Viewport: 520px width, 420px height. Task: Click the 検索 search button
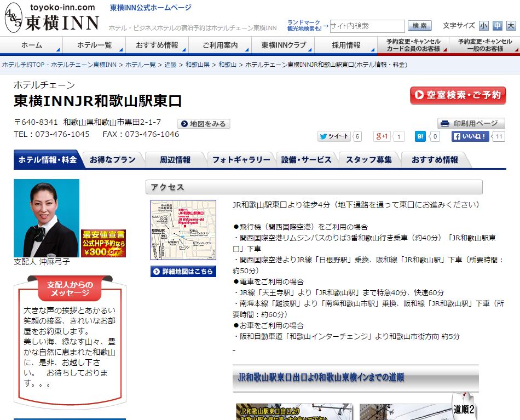(419, 26)
